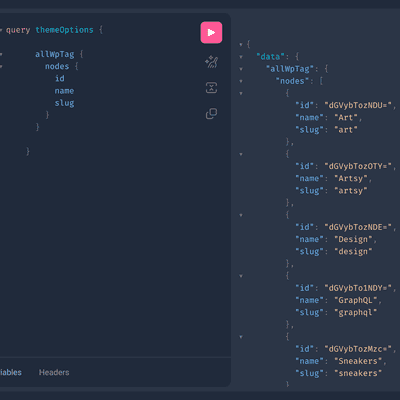Click the "dGVybTozNDE=" id value

[358, 227]
